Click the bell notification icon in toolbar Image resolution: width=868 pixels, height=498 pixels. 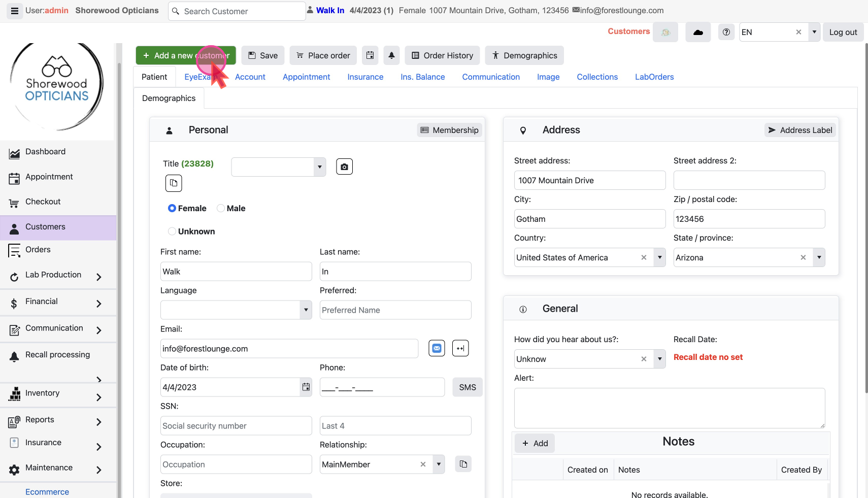[x=391, y=55]
